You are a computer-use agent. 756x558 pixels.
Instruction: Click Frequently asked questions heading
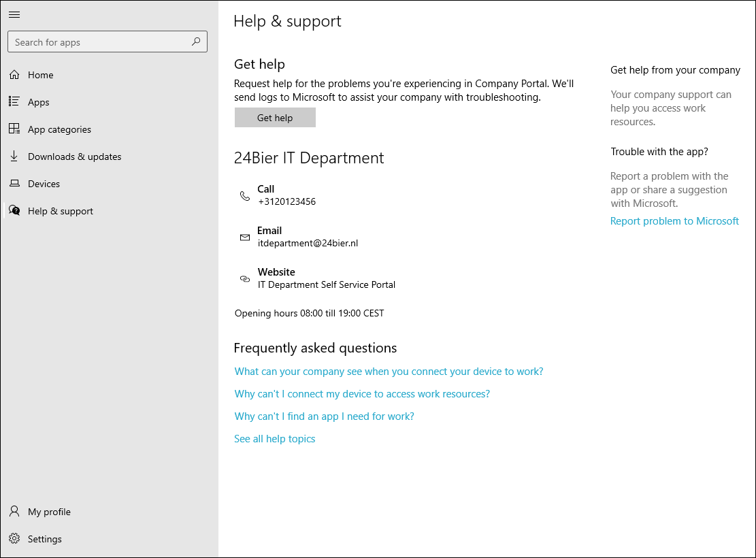[x=315, y=348]
